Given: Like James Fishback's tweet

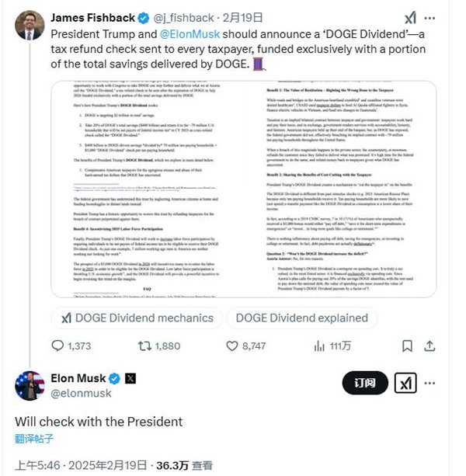Looking at the screenshot, I should 231,346.
